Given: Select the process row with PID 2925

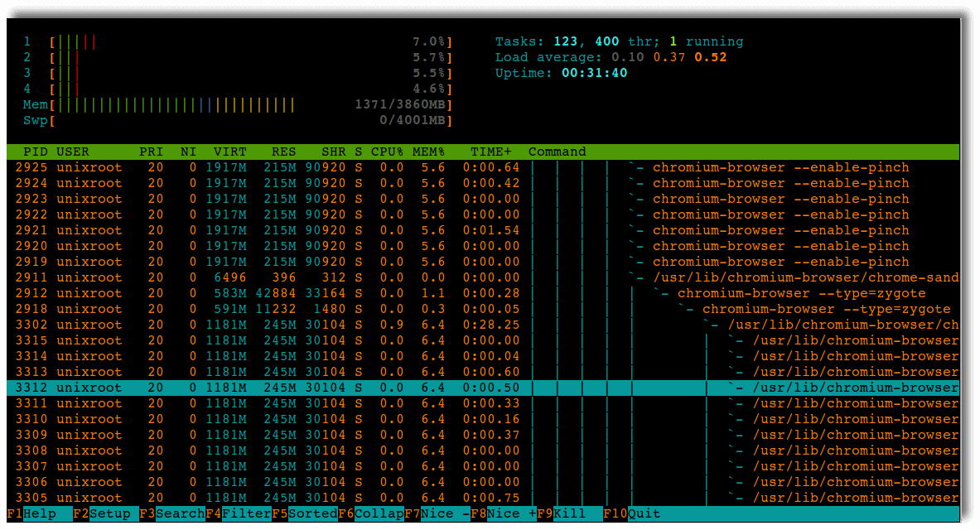Looking at the screenshot, I should point(483,167).
